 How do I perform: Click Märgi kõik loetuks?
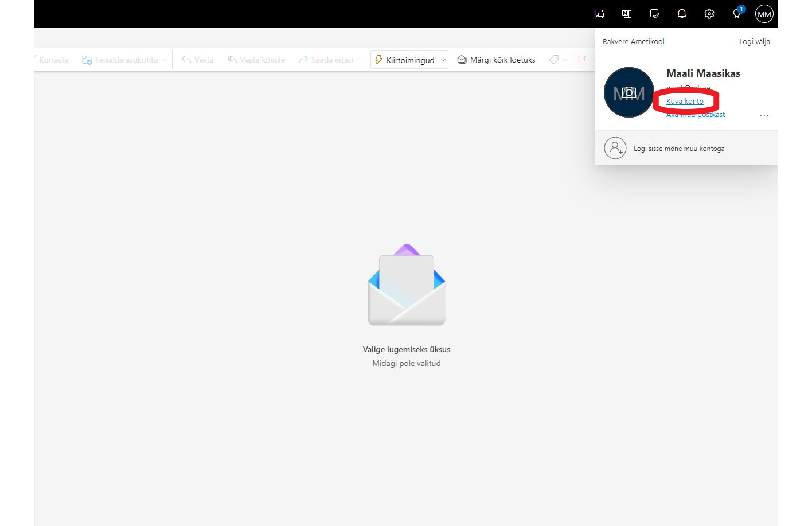[496, 60]
